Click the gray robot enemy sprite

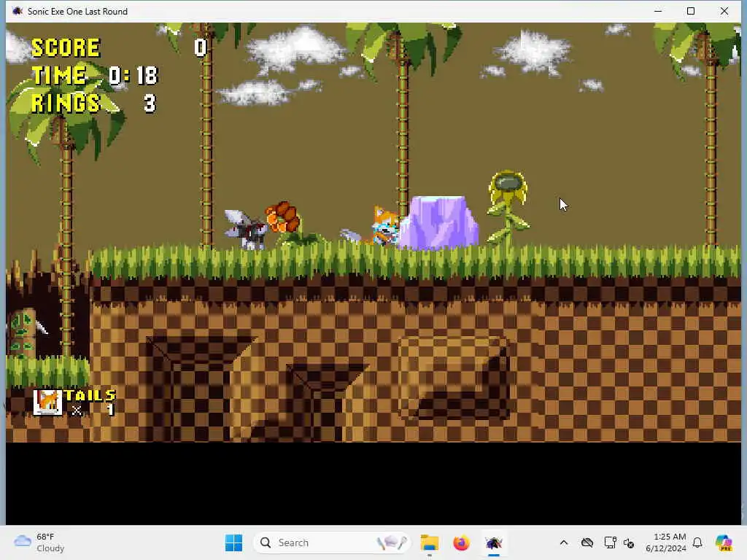pos(247,230)
